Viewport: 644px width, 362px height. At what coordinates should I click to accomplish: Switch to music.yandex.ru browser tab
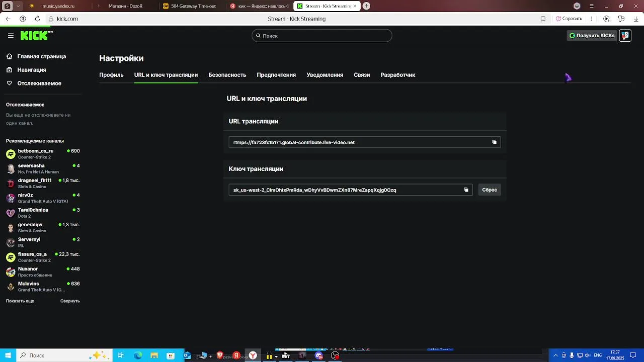point(59,6)
